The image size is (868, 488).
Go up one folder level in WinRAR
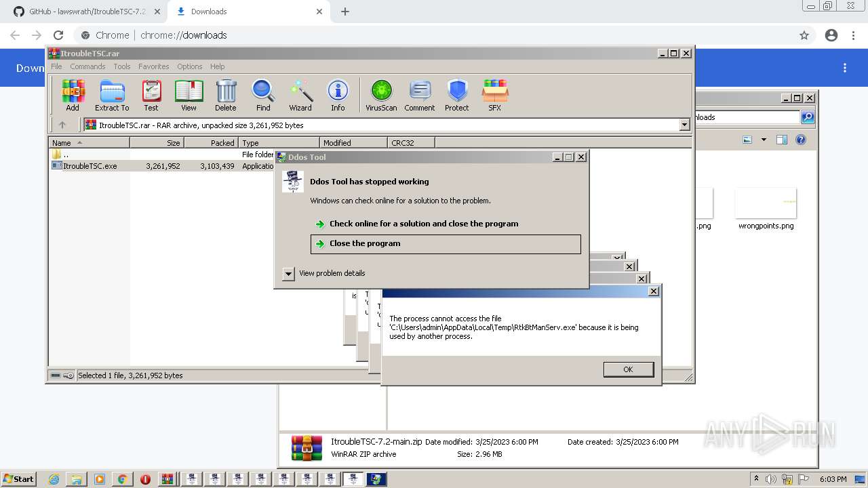pos(62,125)
